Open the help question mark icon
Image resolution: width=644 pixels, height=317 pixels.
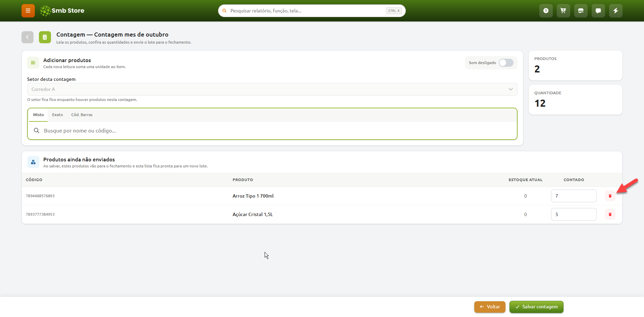pyautogui.click(x=546, y=11)
